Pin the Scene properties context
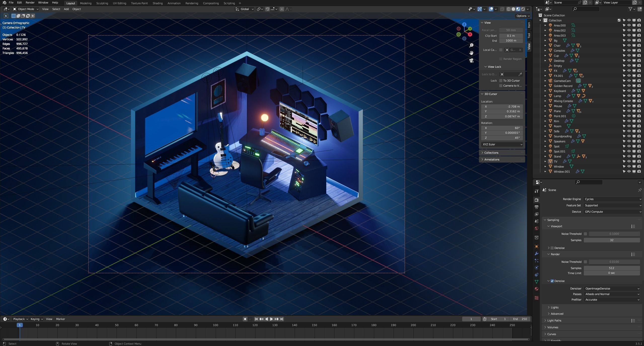Viewport: 644px width, 346px height. point(640,190)
